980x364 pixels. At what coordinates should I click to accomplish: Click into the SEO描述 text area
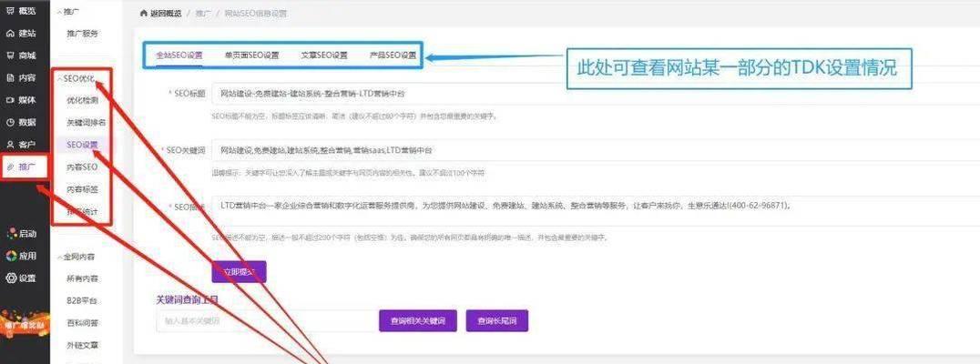pos(596,211)
